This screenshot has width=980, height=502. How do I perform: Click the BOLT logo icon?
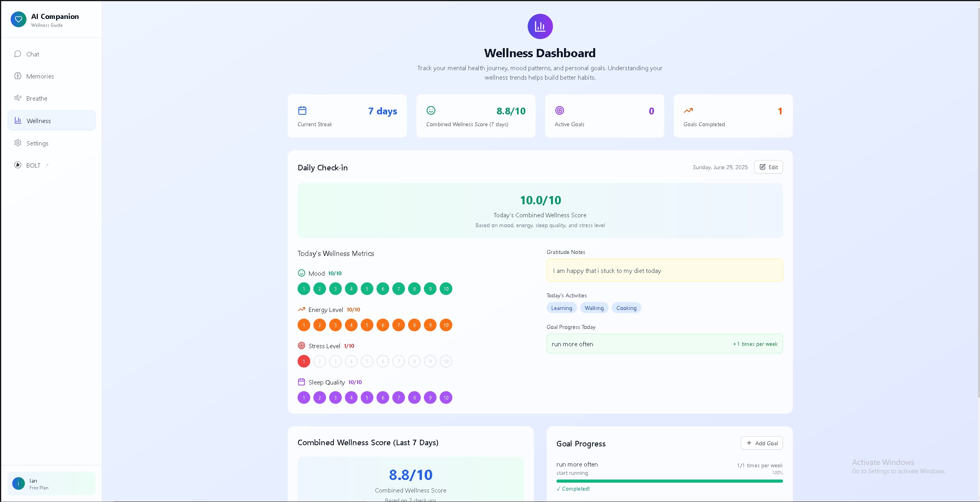click(x=18, y=165)
